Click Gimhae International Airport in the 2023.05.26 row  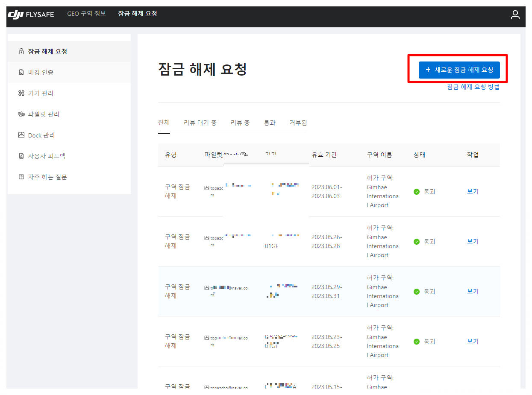pos(382,246)
